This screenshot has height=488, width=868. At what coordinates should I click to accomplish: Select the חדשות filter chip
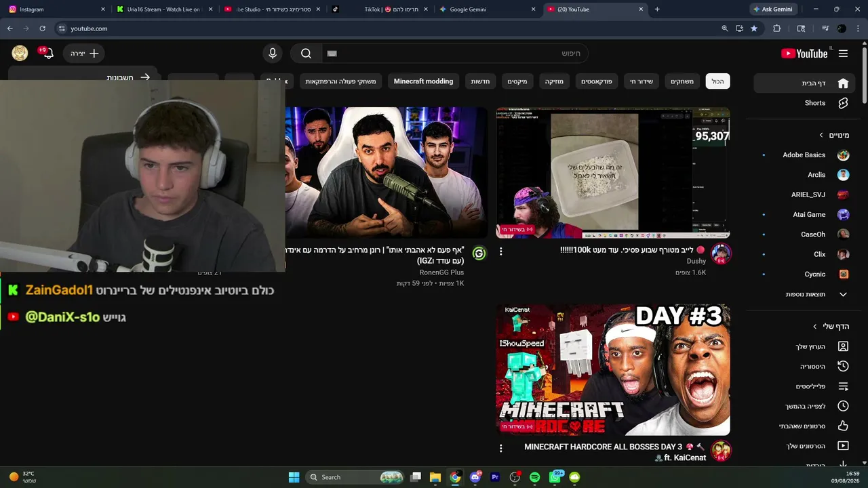click(x=480, y=81)
